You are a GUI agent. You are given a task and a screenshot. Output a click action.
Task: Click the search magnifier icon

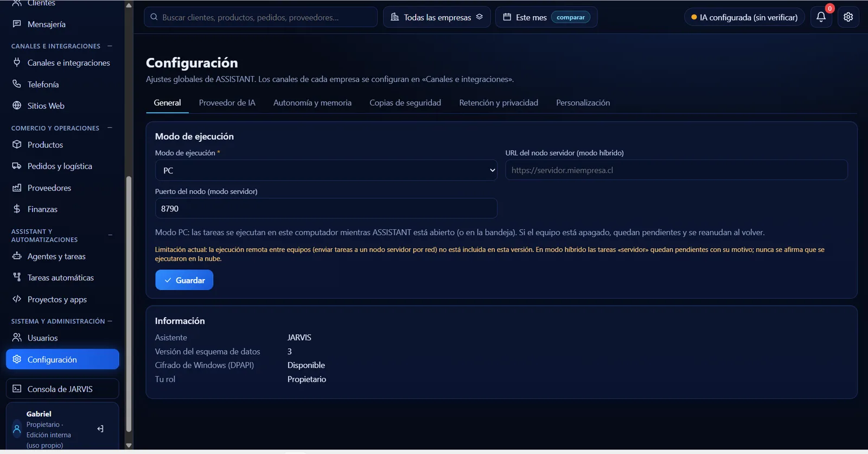pos(154,17)
